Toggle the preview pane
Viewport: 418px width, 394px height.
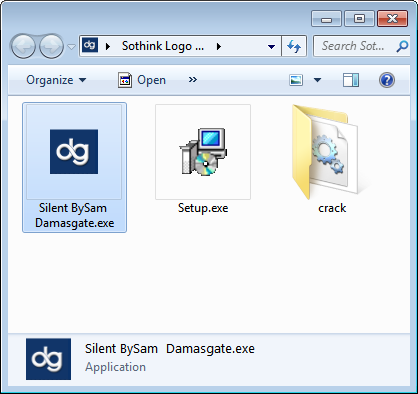click(x=351, y=80)
